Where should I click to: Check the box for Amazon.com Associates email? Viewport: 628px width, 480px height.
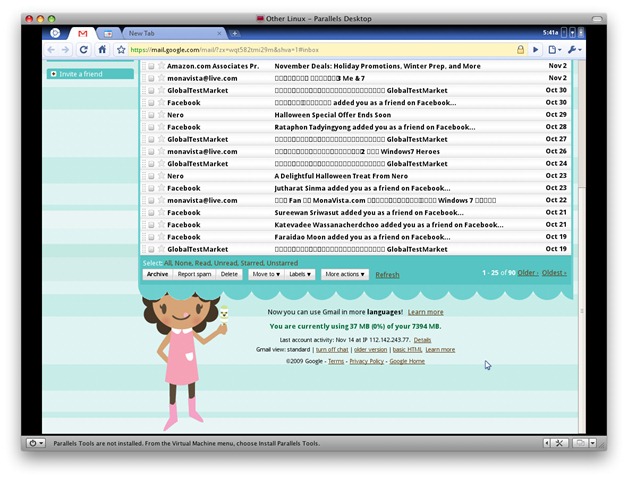(x=151, y=66)
